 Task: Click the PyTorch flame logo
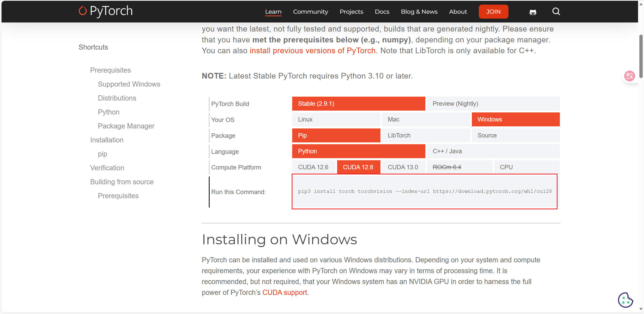coord(83,11)
